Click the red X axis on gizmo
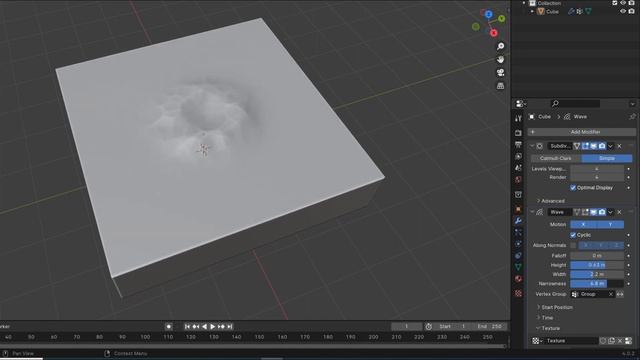The width and height of the screenshot is (640, 360). coord(494,33)
